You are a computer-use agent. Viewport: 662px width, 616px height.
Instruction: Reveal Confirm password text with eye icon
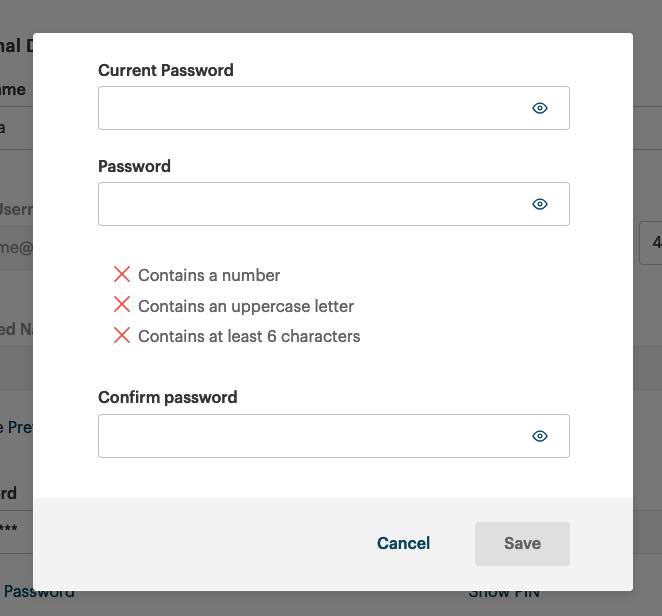coord(540,436)
